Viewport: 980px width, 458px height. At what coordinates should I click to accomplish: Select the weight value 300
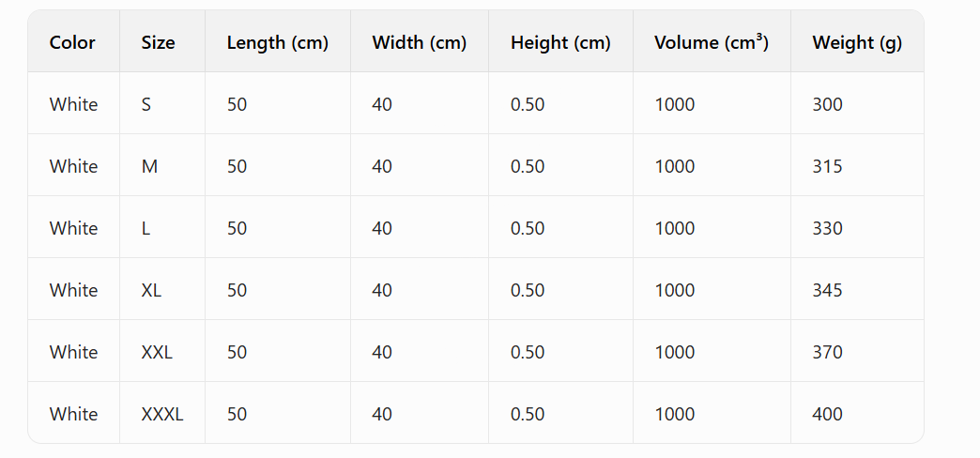click(x=828, y=104)
